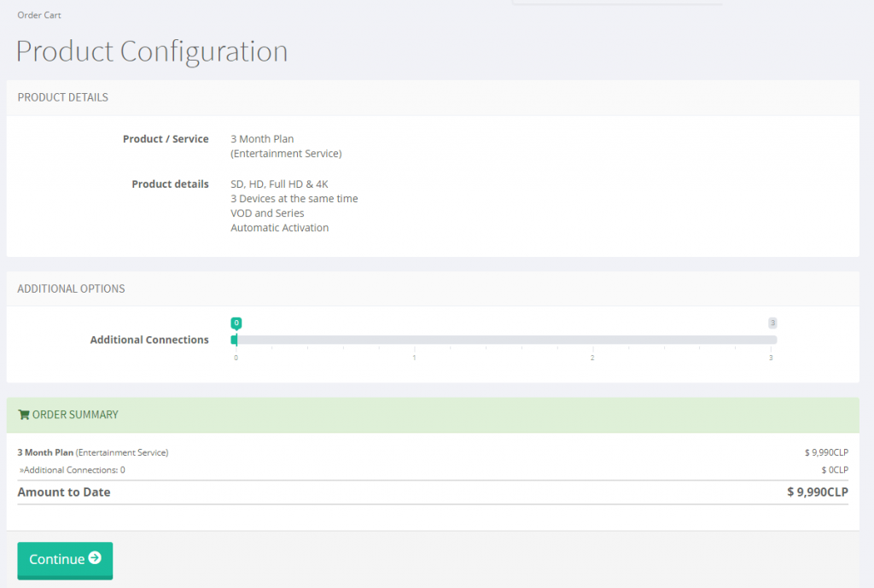Click 'SD, HD, Full HD & 4K' text

279,184
